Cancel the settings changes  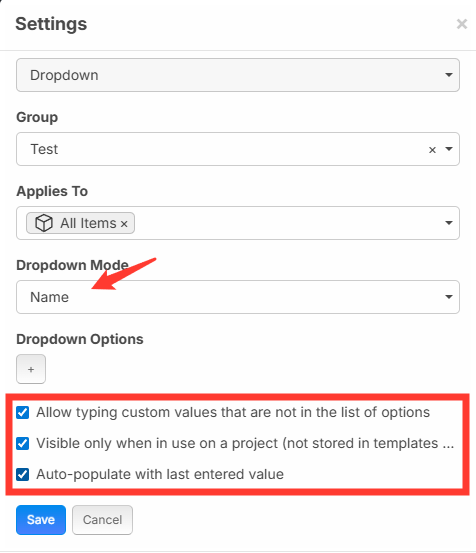pyautogui.click(x=103, y=520)
